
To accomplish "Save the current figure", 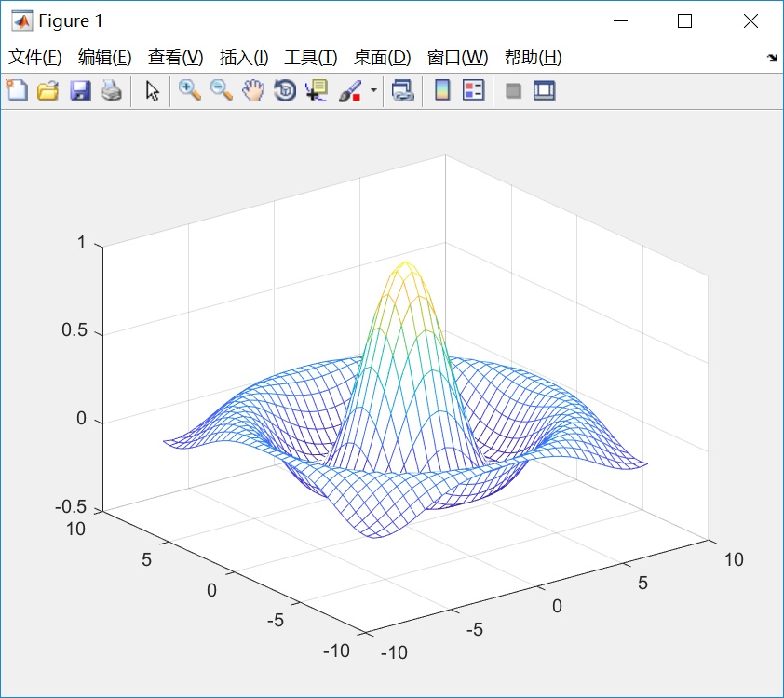I will pos(81,90).
